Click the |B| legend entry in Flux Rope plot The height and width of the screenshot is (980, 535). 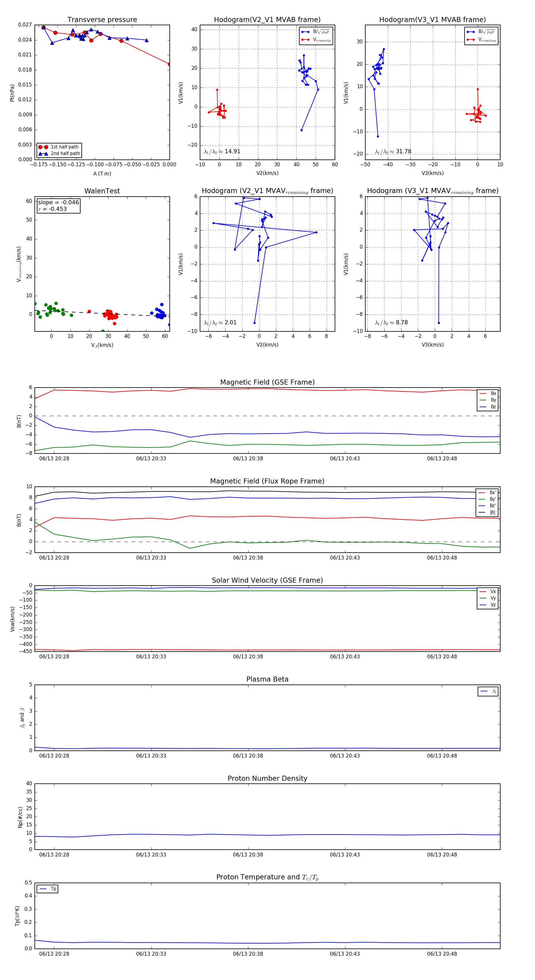487,513
